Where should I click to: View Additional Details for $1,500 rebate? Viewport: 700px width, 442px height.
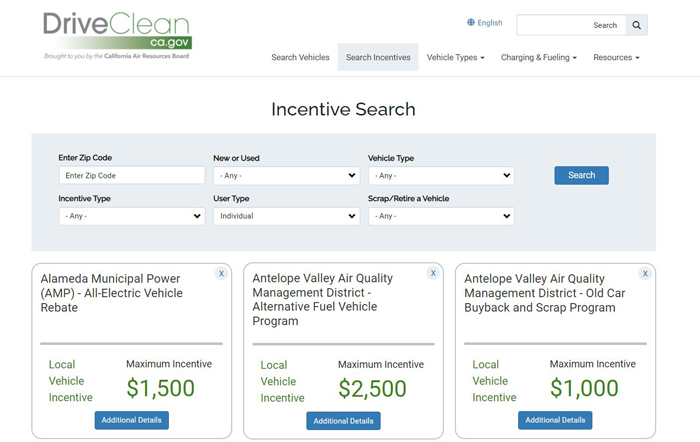(132, 420)
